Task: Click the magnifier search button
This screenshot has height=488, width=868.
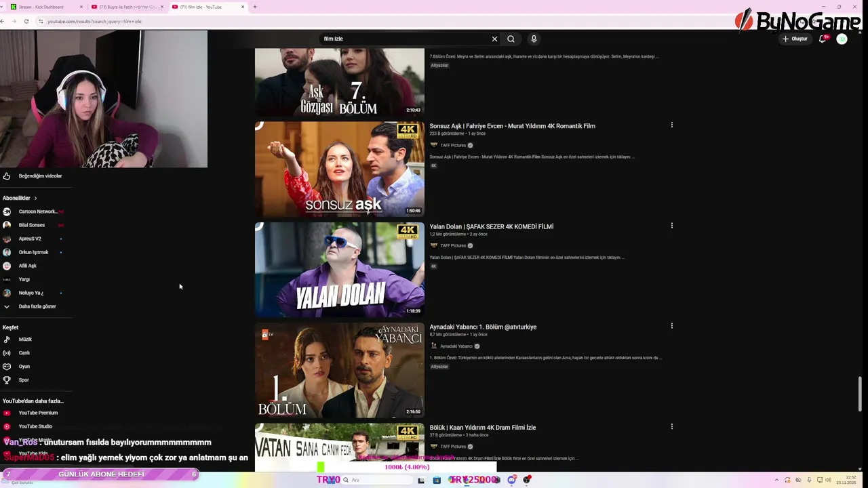Action: (x=511, y=39)
